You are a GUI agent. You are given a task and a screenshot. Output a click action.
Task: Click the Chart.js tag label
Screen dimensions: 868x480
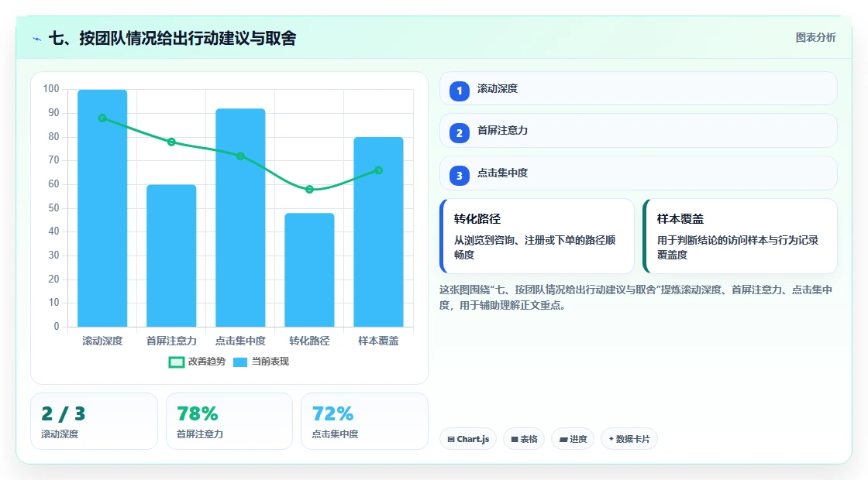473,439
